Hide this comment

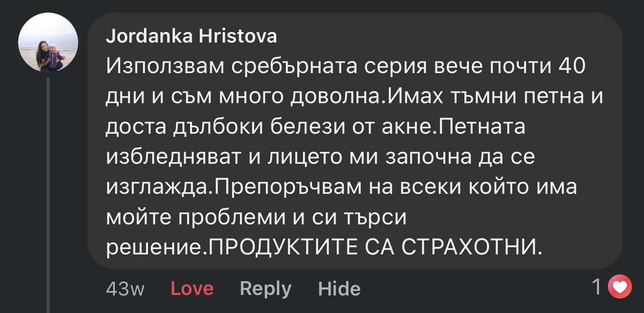coord(339,288)
